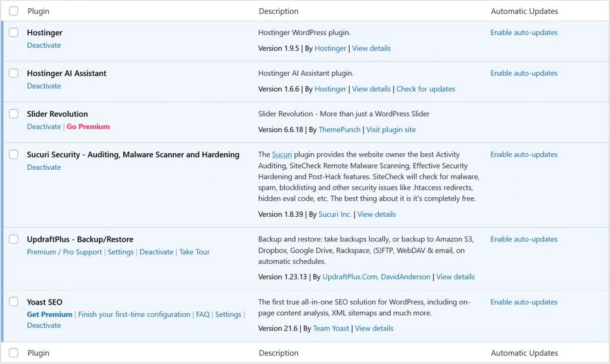610x364 pixels.
Task: Start the UpdraftPlus Take Tour
Action: 194,251
